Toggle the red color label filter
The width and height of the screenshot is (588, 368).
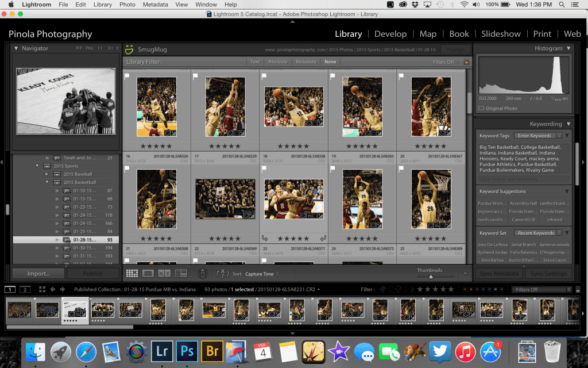pyautogui.click(x=464, y=290)
